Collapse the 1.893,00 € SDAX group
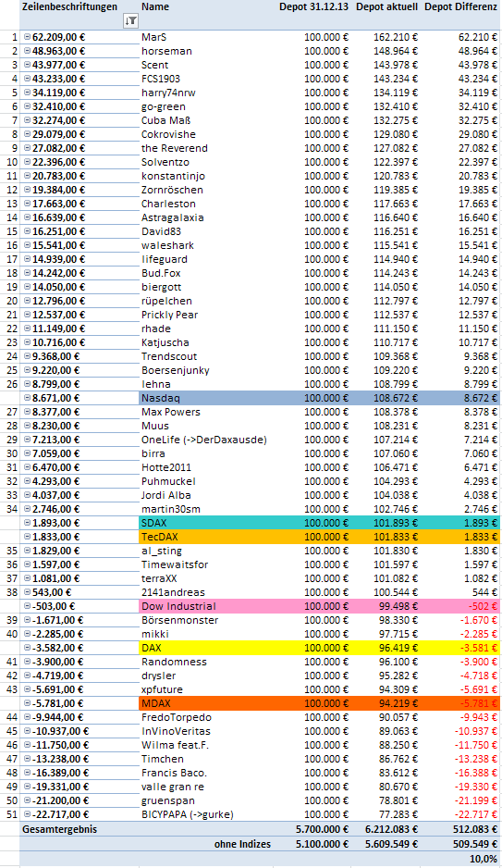Image resolution: width=502 pixels, height=868 pixels. [x=27, y=523]
